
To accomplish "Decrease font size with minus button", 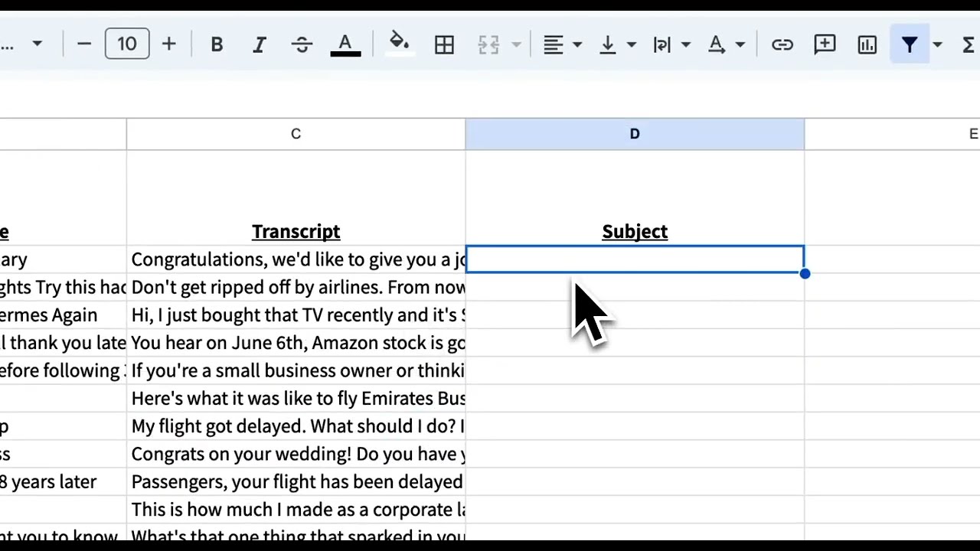I will [x=84, y=44].
